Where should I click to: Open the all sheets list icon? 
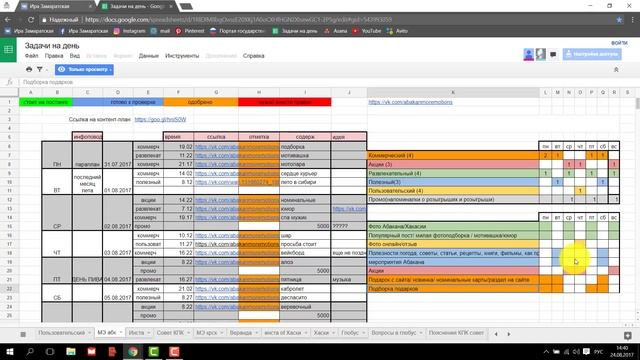(x=23, y=334)
